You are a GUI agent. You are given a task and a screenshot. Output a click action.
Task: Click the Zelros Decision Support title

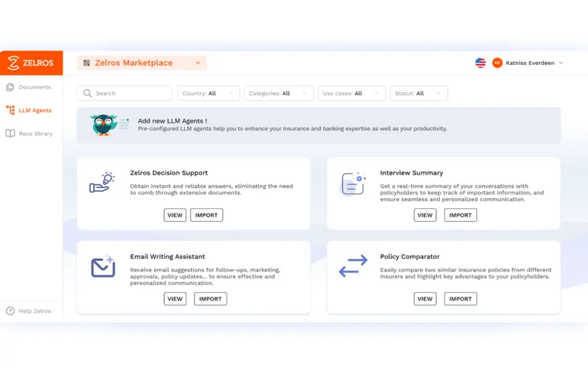pyautogui.click(x=169, y=173)
